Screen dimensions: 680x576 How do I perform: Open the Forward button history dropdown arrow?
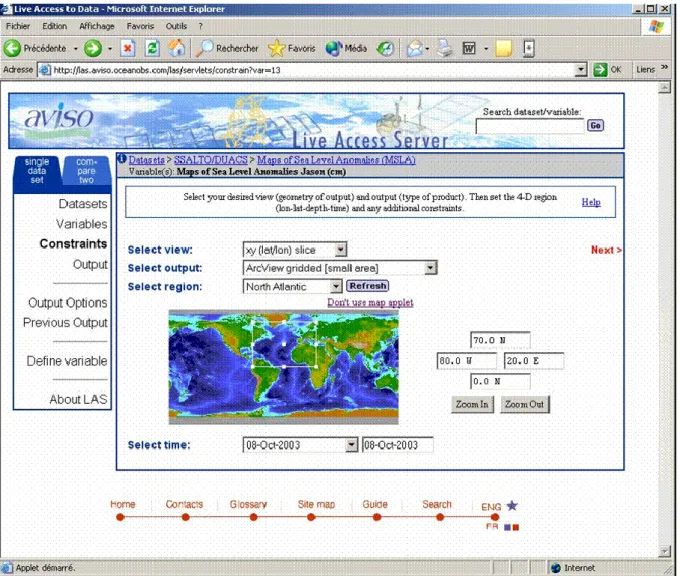(110, 49)
